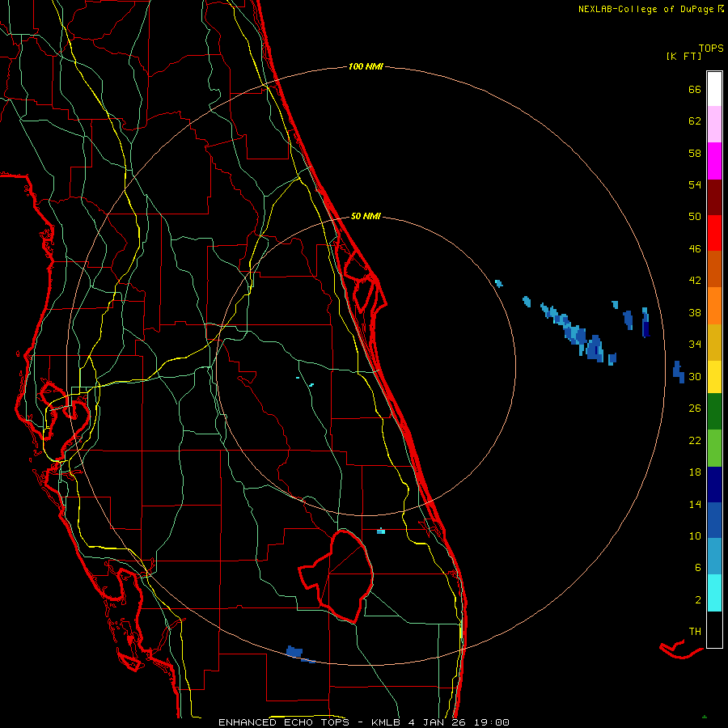Click the dark red 54 K FT swatch

[x=714, y=197]
